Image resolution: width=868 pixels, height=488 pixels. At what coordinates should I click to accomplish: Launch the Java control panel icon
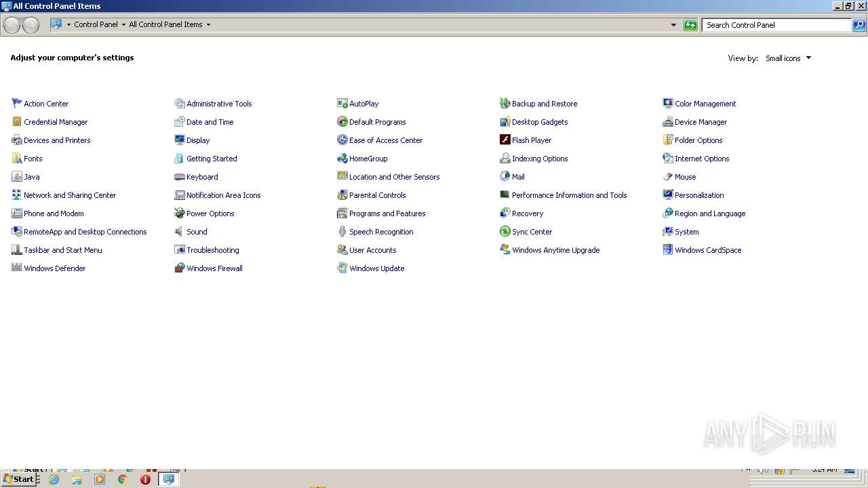[x=17, y=176]
